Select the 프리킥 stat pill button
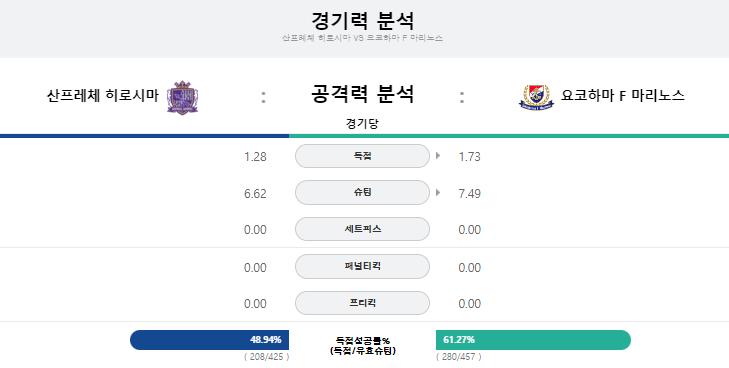 362,303
